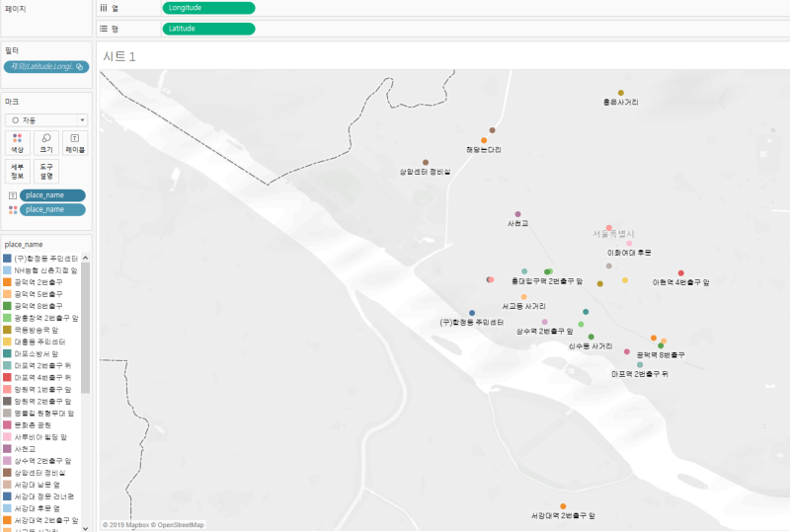Click the 서교동 사거리 dot on the map

pos(524,297)
